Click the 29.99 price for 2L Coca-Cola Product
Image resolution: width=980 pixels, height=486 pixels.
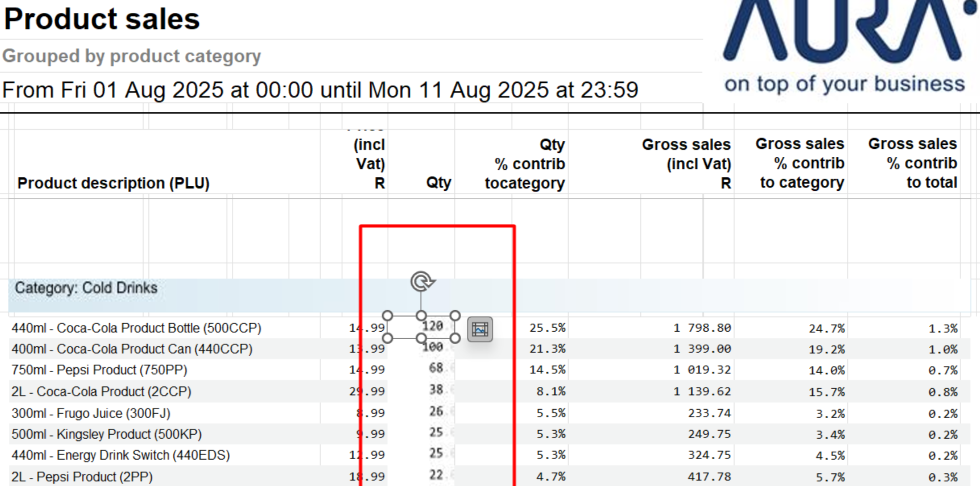click(x=367, y=392)
